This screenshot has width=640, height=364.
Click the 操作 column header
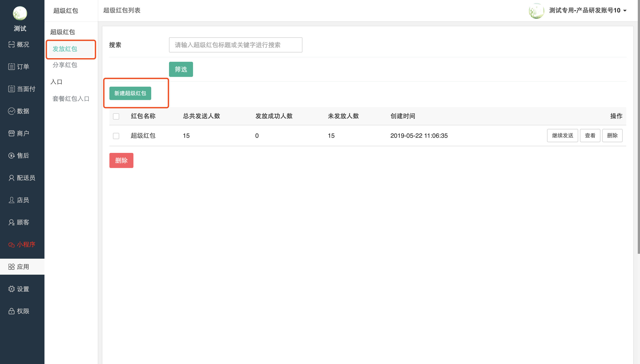point(616,116)
